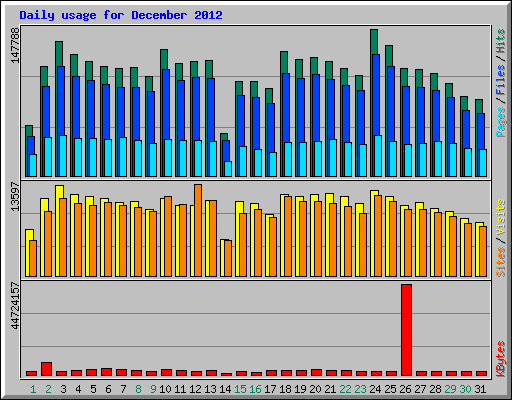The height and width of the screenshot is (400, 512).
Task: Click day number 27 on the x-axis
Action: (x=420, y=389)
